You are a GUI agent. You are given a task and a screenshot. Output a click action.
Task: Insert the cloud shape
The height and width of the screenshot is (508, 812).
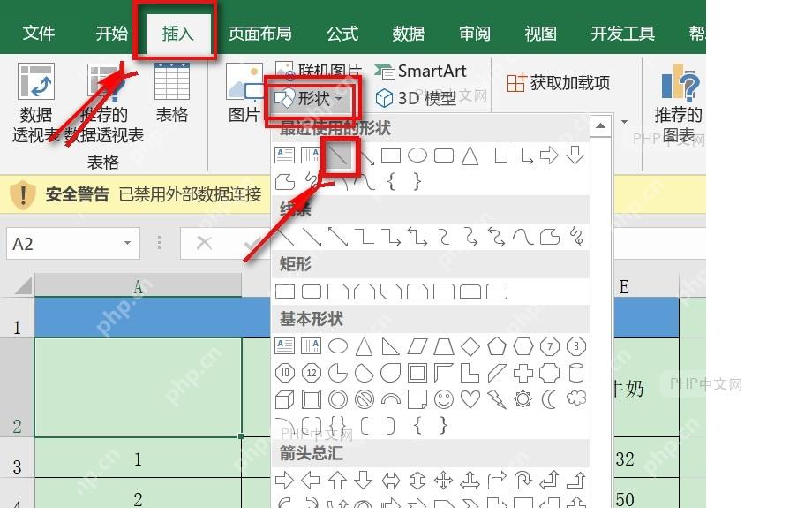point(575,398)
